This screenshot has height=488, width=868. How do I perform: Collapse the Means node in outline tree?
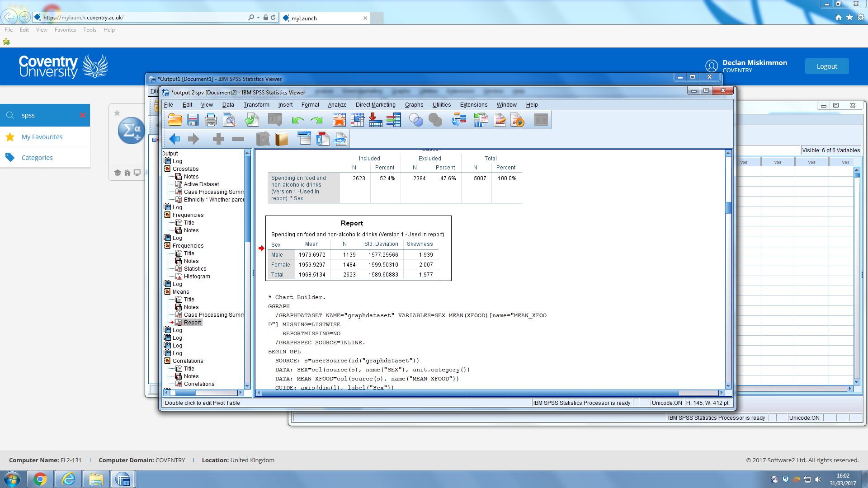tap(167, 292)
